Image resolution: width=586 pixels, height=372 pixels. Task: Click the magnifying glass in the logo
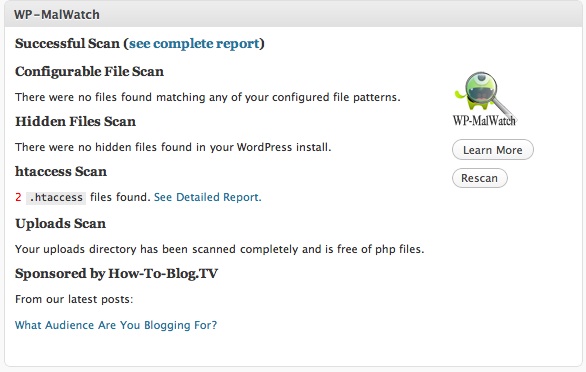(486, 92)
